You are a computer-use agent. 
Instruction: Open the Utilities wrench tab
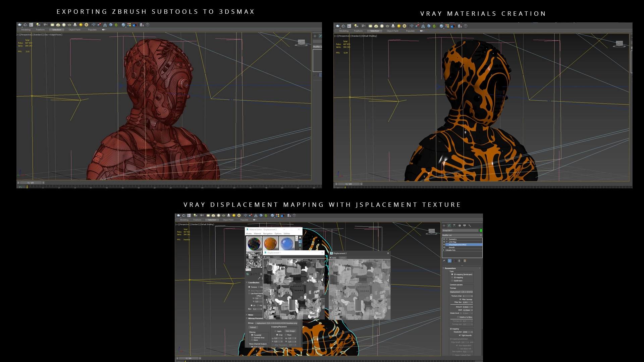[x=470, y=226]
